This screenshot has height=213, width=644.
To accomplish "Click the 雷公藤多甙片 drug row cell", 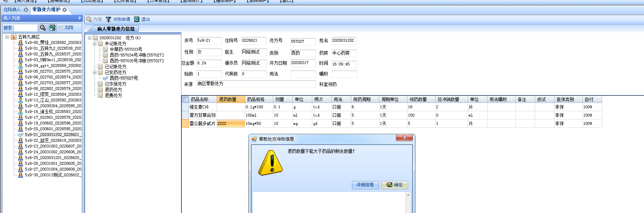I will point(203,123).
